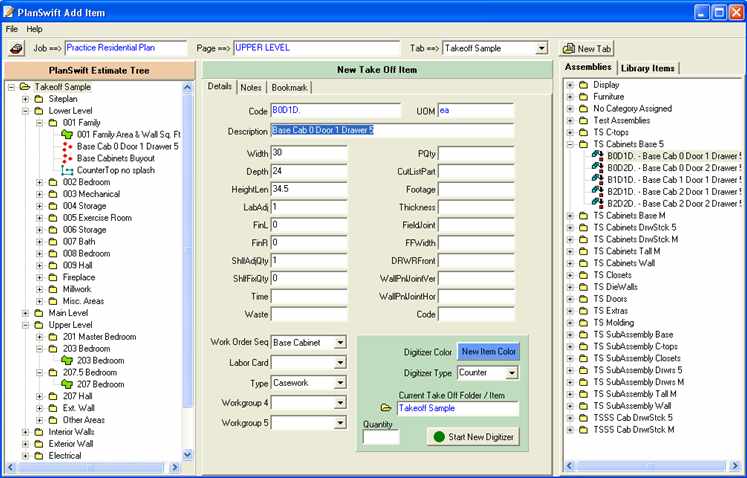Click the B0D2D. assembly icon
Image resolution: width=747 pixels, height=478 pixels.
[597, 168]
